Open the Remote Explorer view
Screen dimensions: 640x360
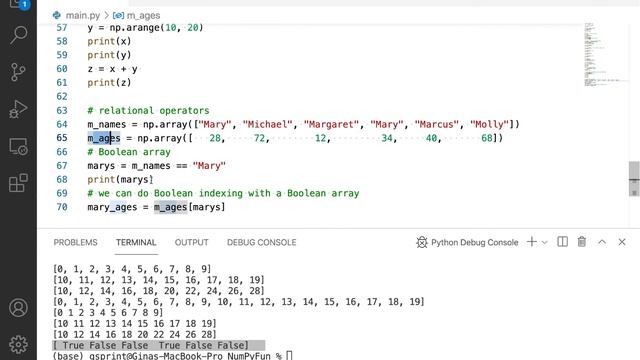[18, 146]
